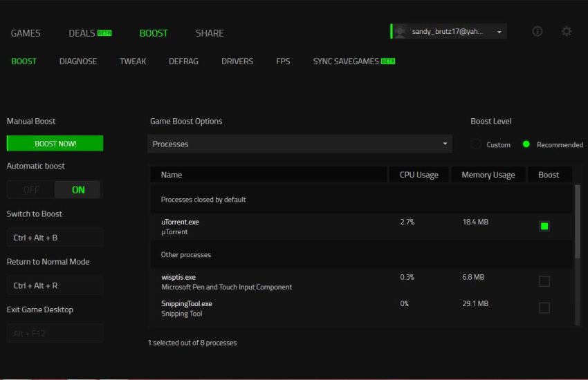Screen dimensions: 588x380
Task: Check boost for SnippingTool.exe
Action: 544,307
